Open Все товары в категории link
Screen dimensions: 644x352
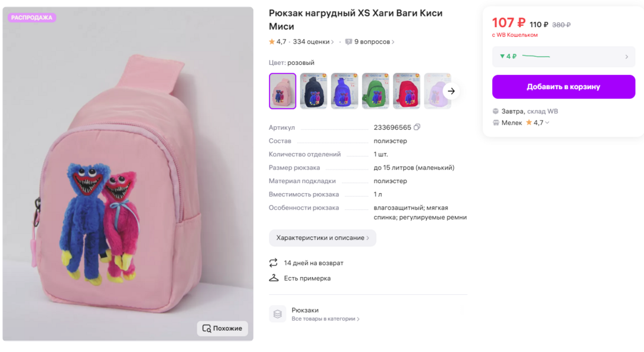click(x=326, y=319)
